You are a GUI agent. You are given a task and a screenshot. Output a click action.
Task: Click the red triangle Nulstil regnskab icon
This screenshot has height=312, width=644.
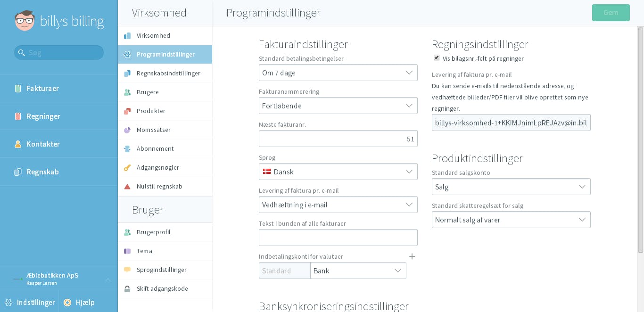pyautogui.click(x=127, y=187)
